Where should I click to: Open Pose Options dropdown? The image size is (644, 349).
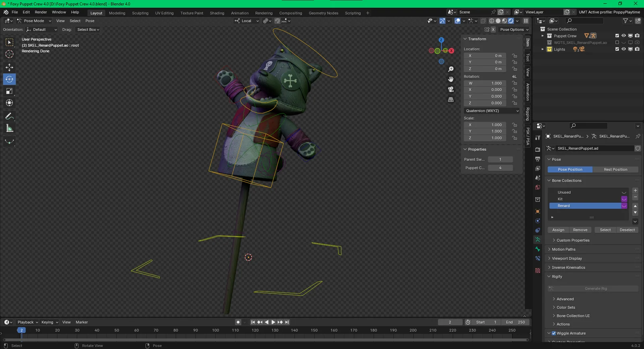[514, 29]
